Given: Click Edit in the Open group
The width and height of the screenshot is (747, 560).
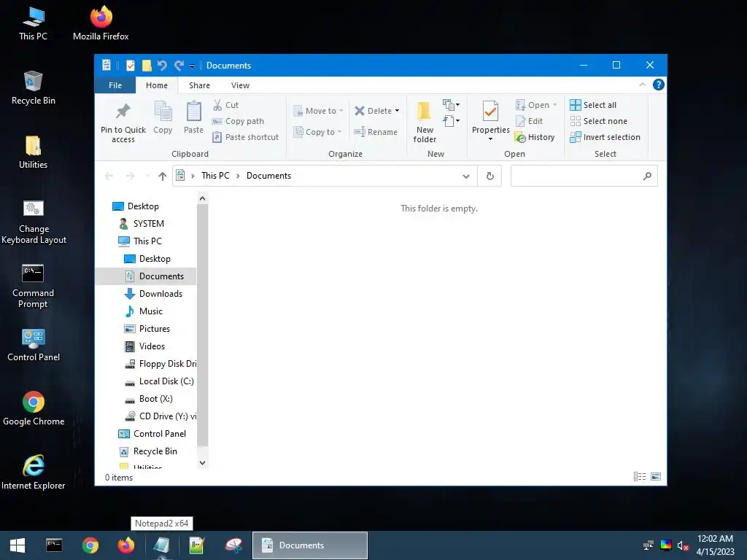Looking at the screenshot, I should (x=530, y=121).
